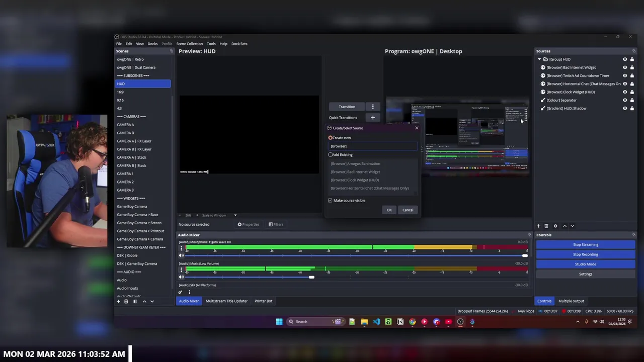Viewport: 644px width, 362px height.
Task: Add a quick transition with plus icon
Action: coord(373,118)
